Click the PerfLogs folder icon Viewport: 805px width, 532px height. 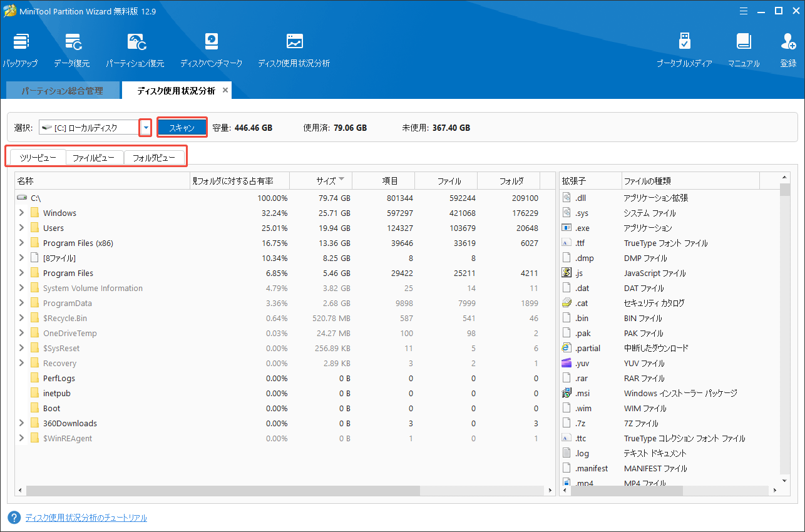coord(34,378)
